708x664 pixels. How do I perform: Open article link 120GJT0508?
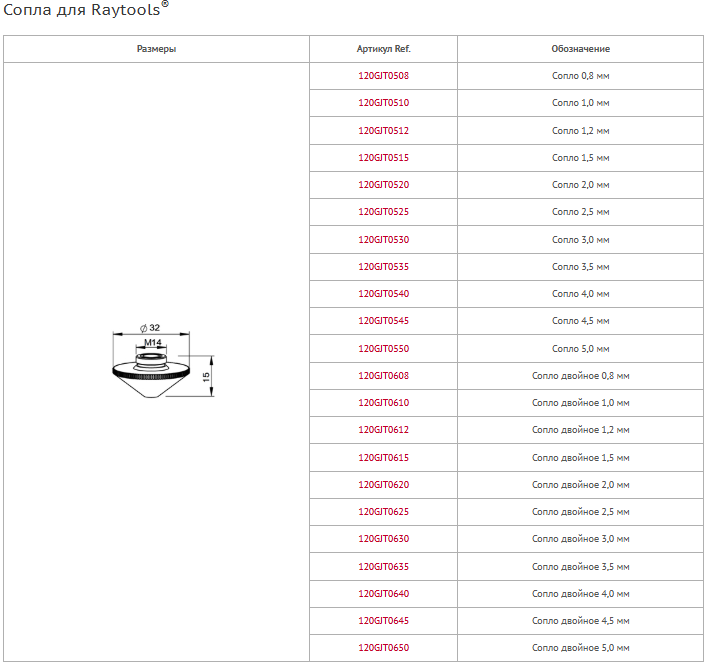pyautogui.click(x=383, y=76)
